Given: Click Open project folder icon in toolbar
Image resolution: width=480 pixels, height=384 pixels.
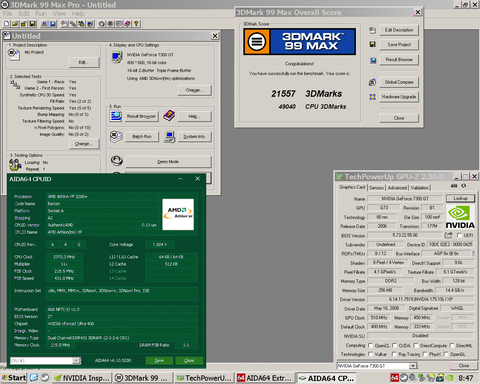Looking at the screenshot, I should coord(15,24).
